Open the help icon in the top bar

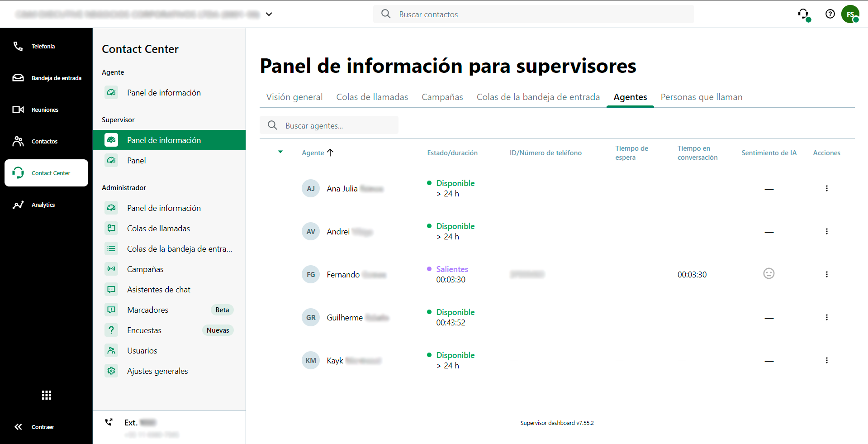pos(830,14)
